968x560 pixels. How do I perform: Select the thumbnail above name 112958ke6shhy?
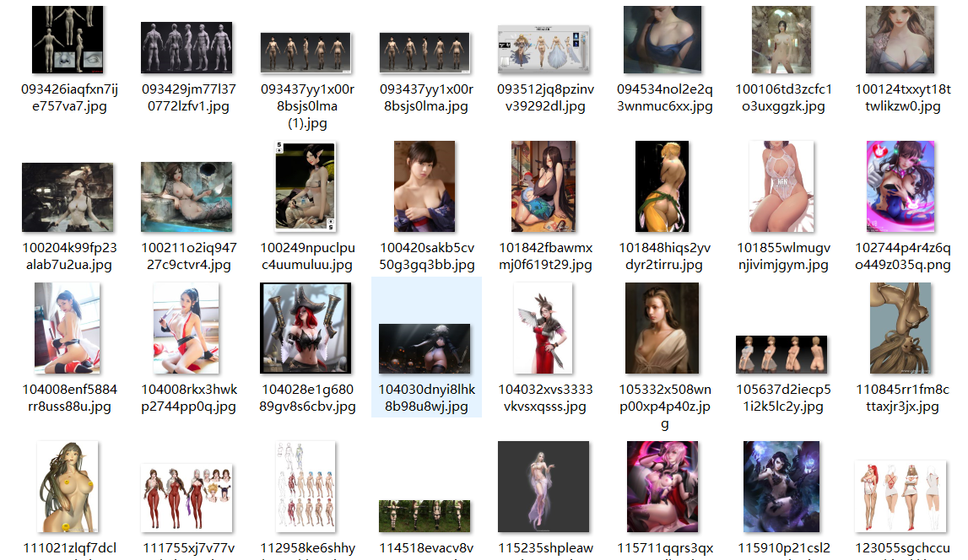tap(306, 487)
